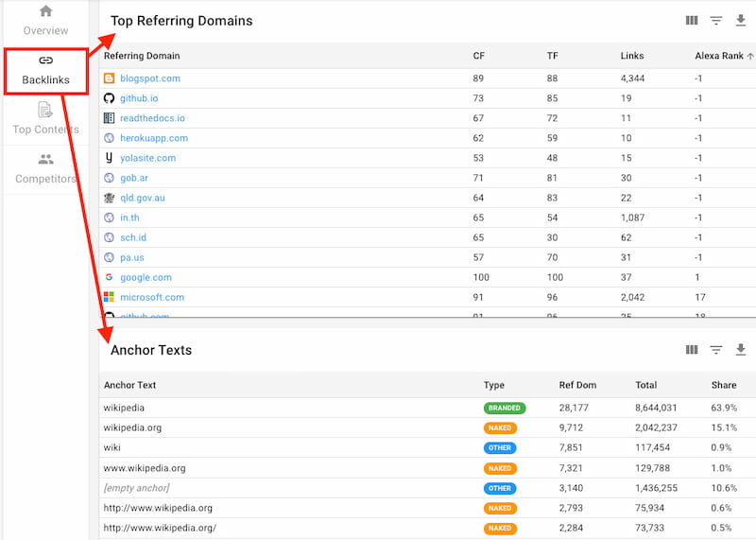Viewport: 756px width, 540px height.
Task: Click the Yola favicon beside yolasite.com
Action: [109, 158]
